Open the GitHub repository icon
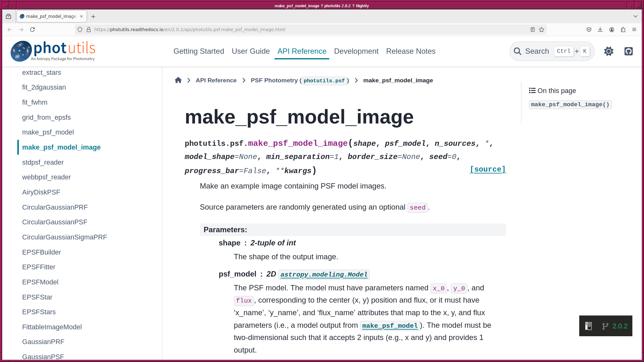Viewport: 644px width, 362px height. click(x=628, y=51)
